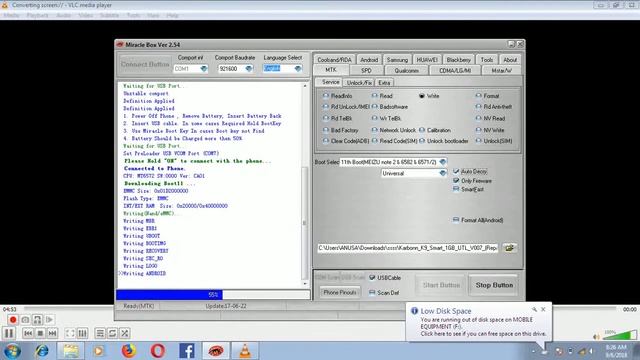Screen dimensions: 640x360
Task: Toggle VLC A-B loop button
Action: click(37, 320)
